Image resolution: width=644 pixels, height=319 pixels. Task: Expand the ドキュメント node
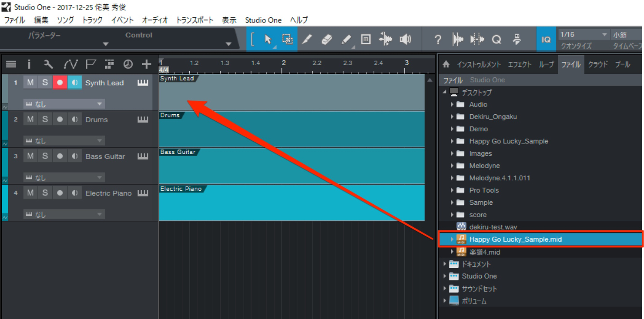pos(445,264)
